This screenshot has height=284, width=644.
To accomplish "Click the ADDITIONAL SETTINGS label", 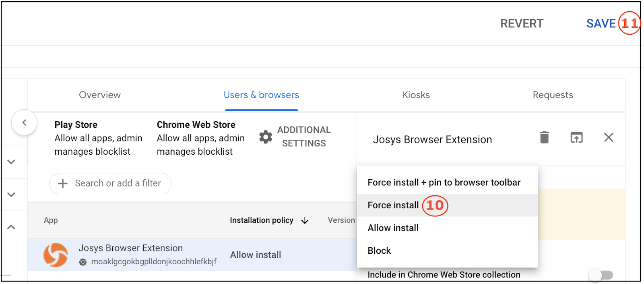I will click(x=304, y=137).
